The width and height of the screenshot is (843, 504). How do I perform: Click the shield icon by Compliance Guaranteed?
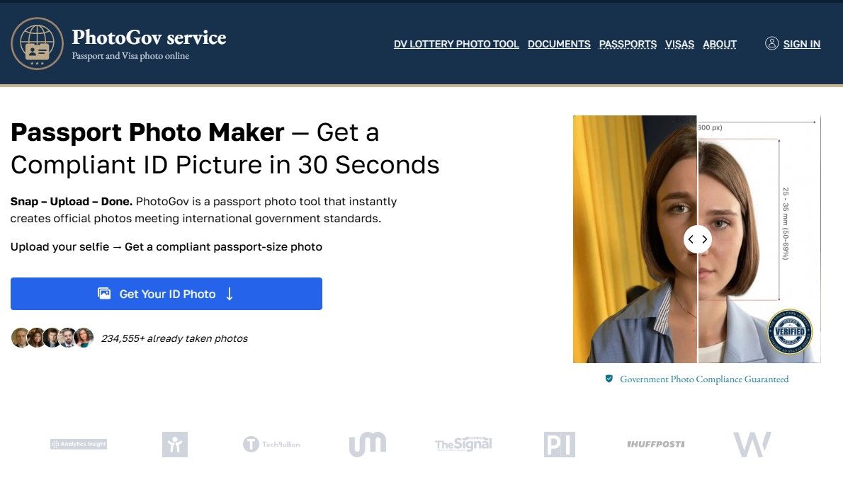[x=609, y=379]
